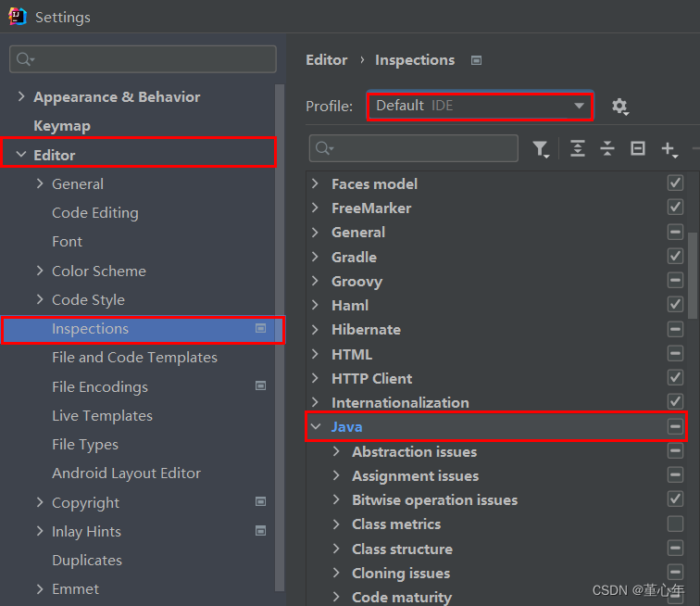Toggle the Internationalization checkbox
Image resolution: width=700 pixels, height=606 pixels.
675,401
